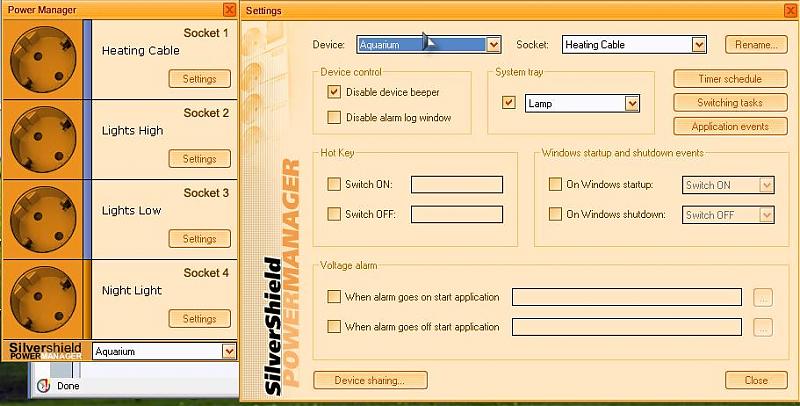Click the Close button in Settings
The width and height of the screenshot is (800, 406).
coord(756,380)
